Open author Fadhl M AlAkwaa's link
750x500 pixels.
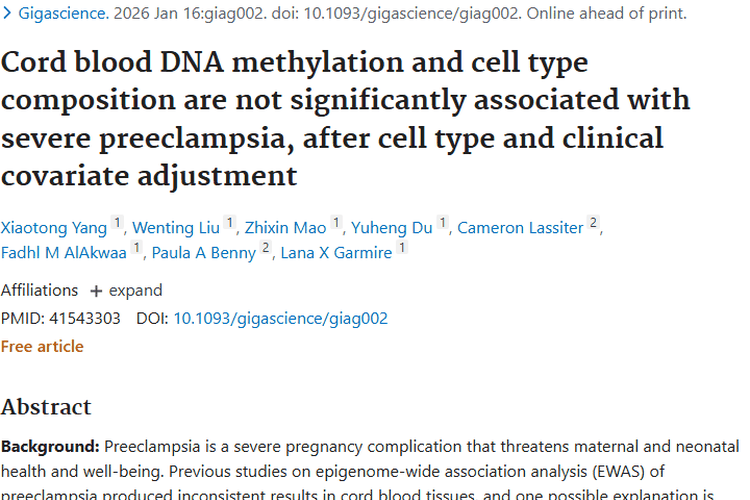click(x=64, y=253)
